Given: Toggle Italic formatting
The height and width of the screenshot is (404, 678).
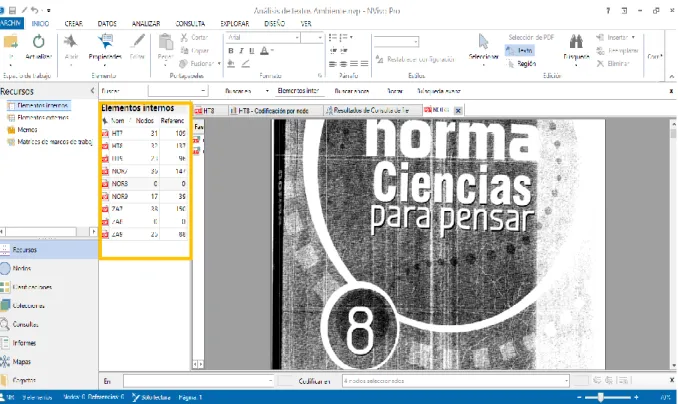Looking at the screenshot, I should pos(241,51).
